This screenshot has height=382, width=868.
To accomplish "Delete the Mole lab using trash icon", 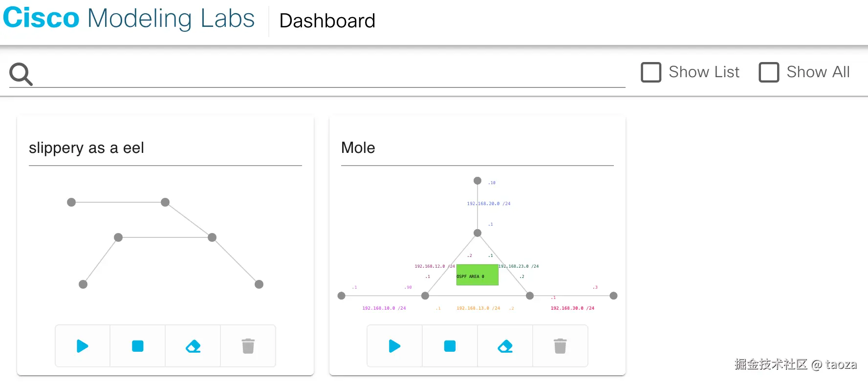I will pos(560,346).
